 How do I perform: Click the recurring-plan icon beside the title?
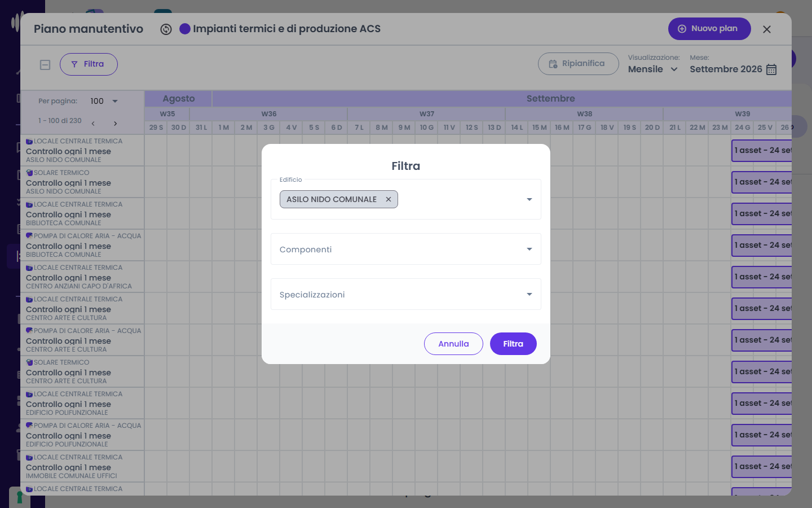pyautogui.click(x=166, y=29)
